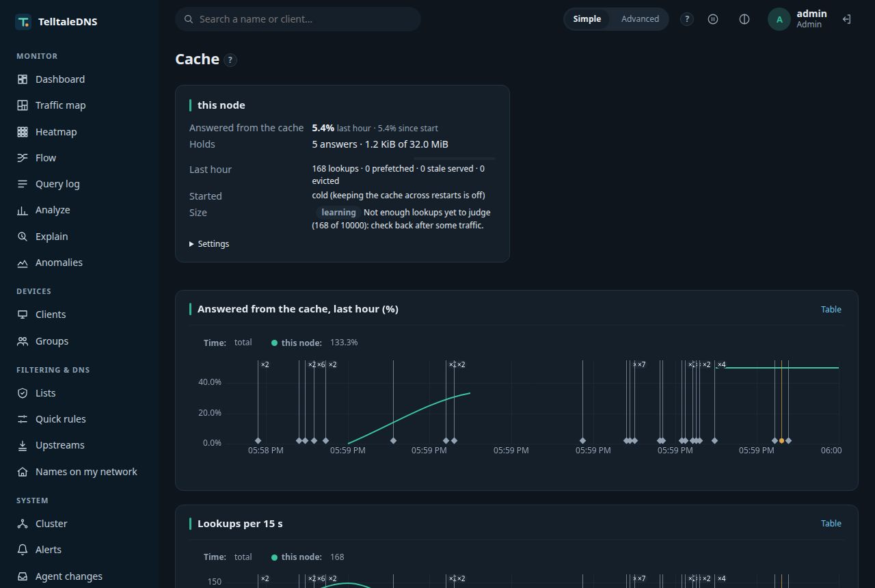The image size is (875, 588).
Task: Click the Quick rules sliders icon
Action: 23,419
